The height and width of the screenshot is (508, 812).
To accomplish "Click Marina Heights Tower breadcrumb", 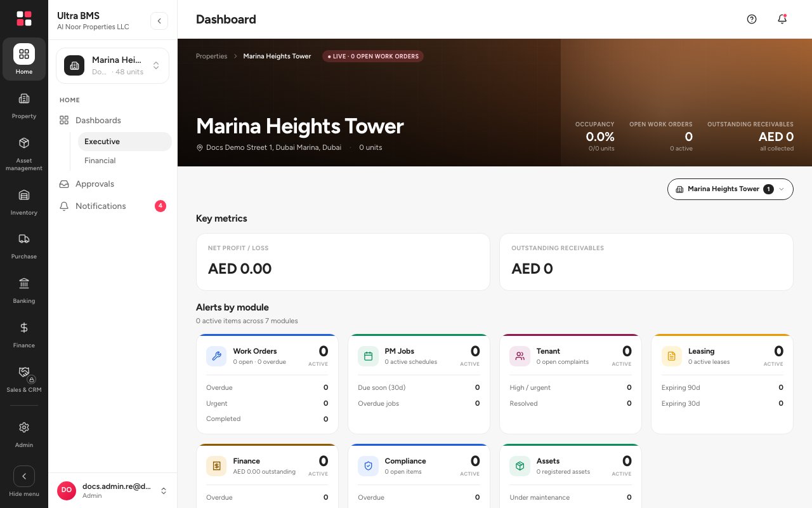I will coord(277,56).
